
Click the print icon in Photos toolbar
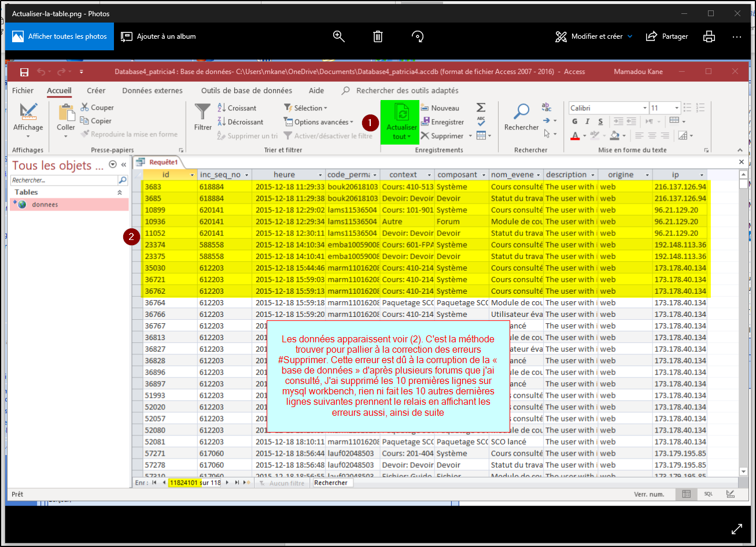pyautogui.click(x=709, y=36)
